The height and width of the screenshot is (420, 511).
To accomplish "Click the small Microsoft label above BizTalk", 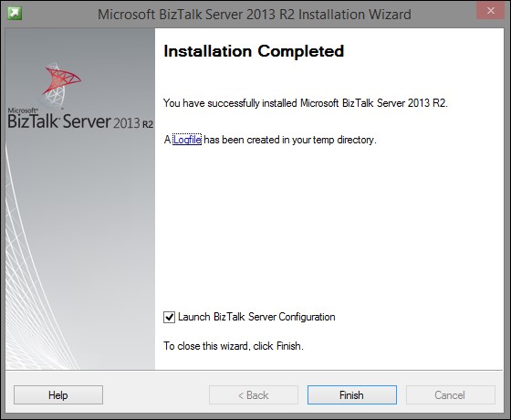I will (x=23, y=110).
